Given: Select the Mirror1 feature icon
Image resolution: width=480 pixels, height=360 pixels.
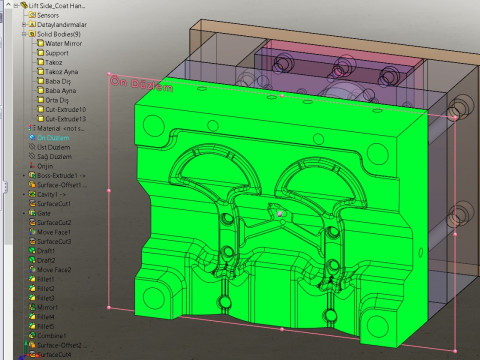Looking at the screenshot, I should [x=32, y=307].
